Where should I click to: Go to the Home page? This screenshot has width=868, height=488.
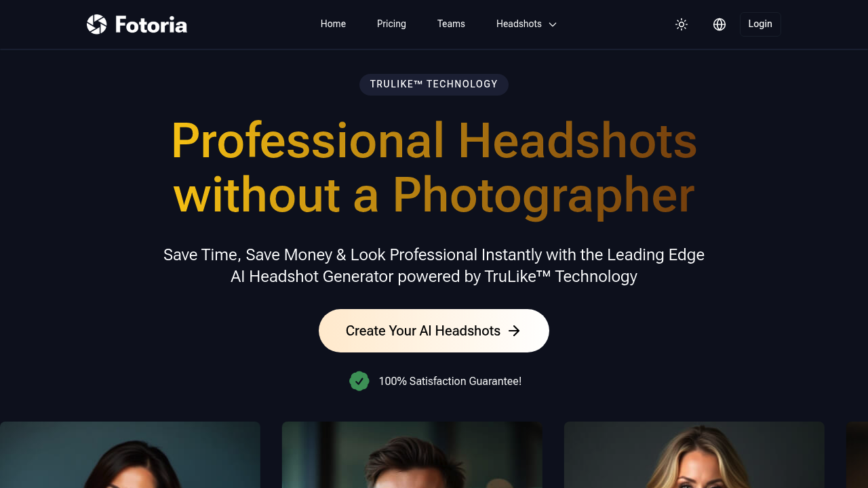pos(333,24)
